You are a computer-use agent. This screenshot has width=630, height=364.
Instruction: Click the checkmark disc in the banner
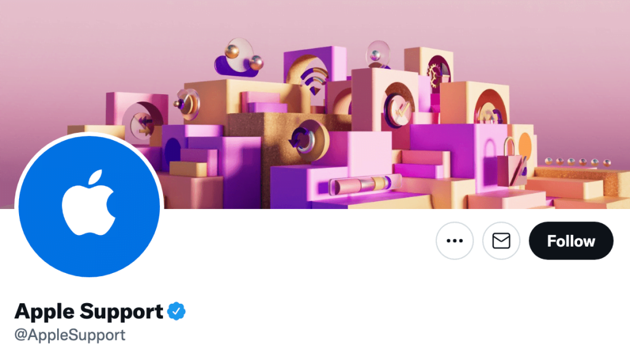[x=399, y=109]
